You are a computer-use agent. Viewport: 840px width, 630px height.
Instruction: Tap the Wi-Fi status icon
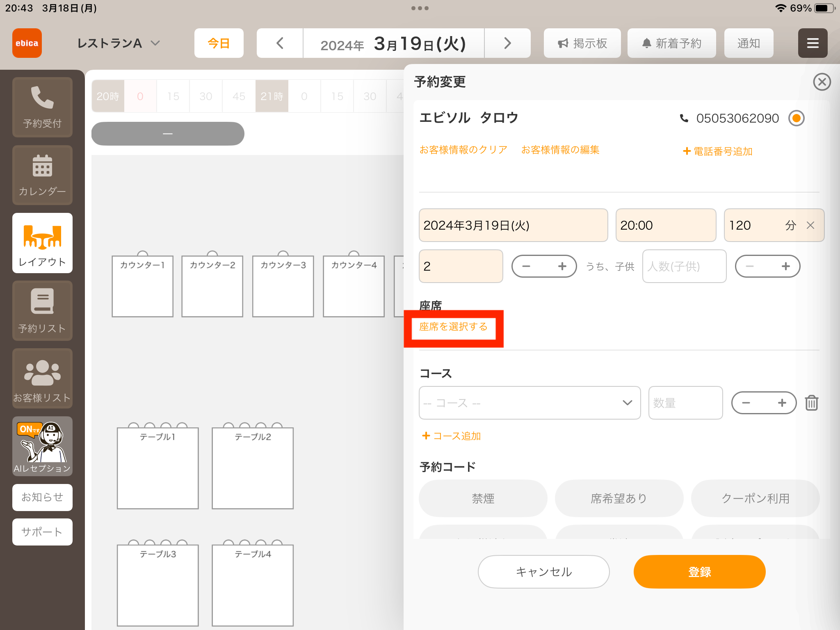[x=781, y=8]
